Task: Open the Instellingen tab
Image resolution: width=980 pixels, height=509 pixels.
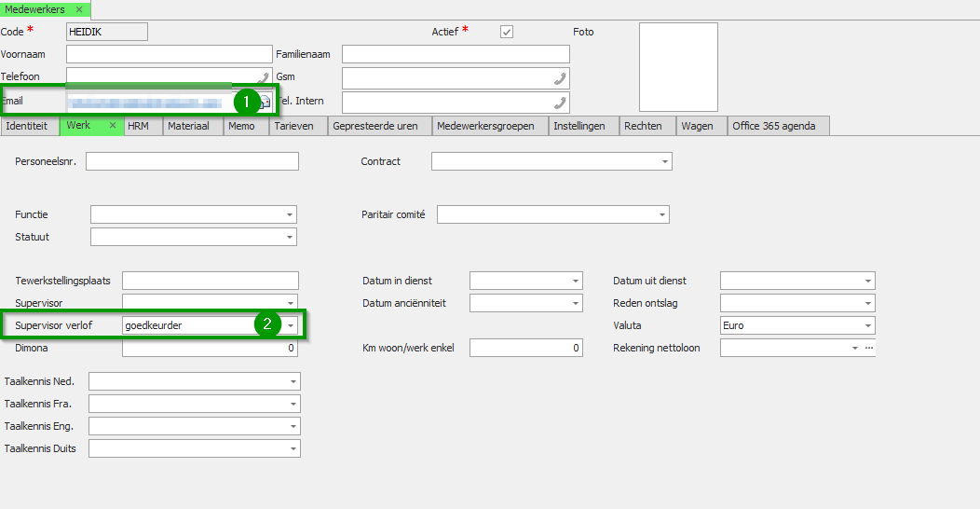Action: 583,126
